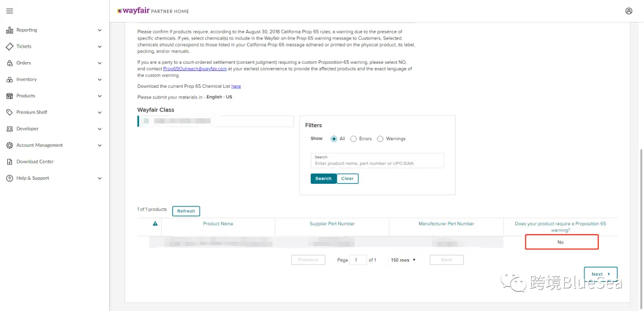This screenshot has width=644, height=311.
Task: Click the warning triangle column icon
Action: pos(155,224)
